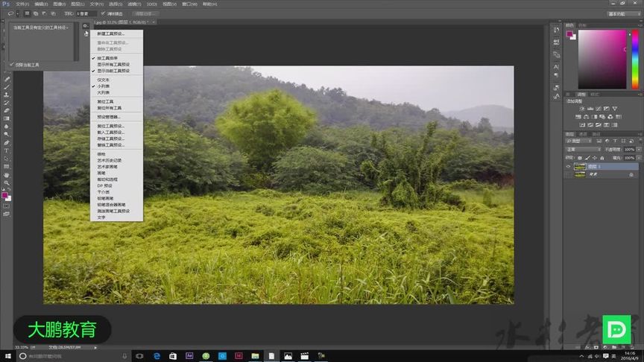Open the Adjustments panel flyout menu

tap(640, 95)
